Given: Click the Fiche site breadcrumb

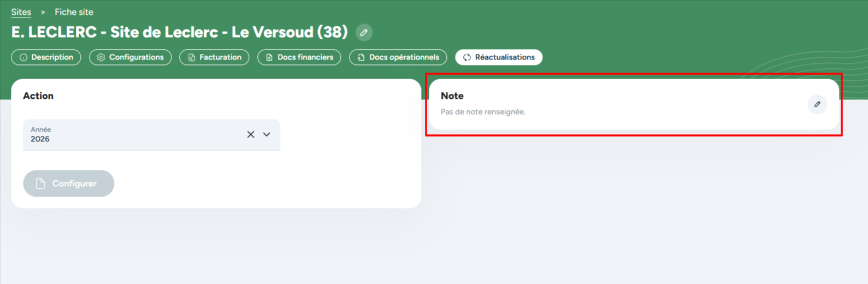Looking at the screenshot, I should tap(74, 12).
